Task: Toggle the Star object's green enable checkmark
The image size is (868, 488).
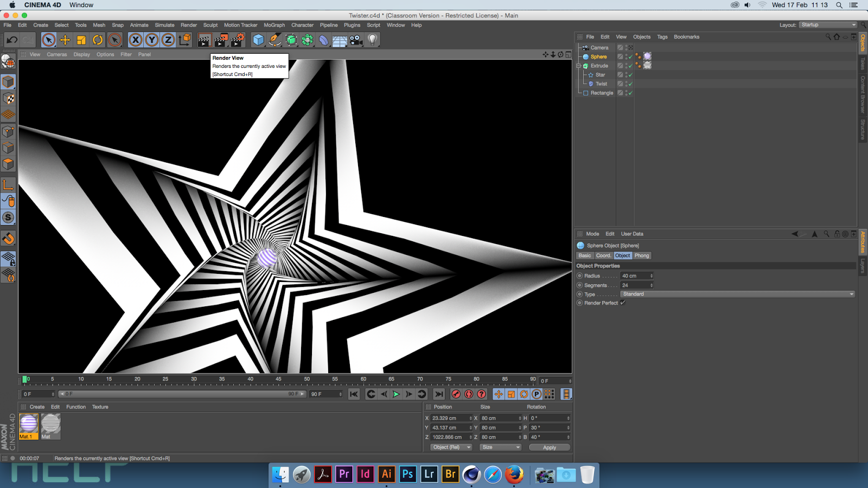Action: tap(630, 75)
